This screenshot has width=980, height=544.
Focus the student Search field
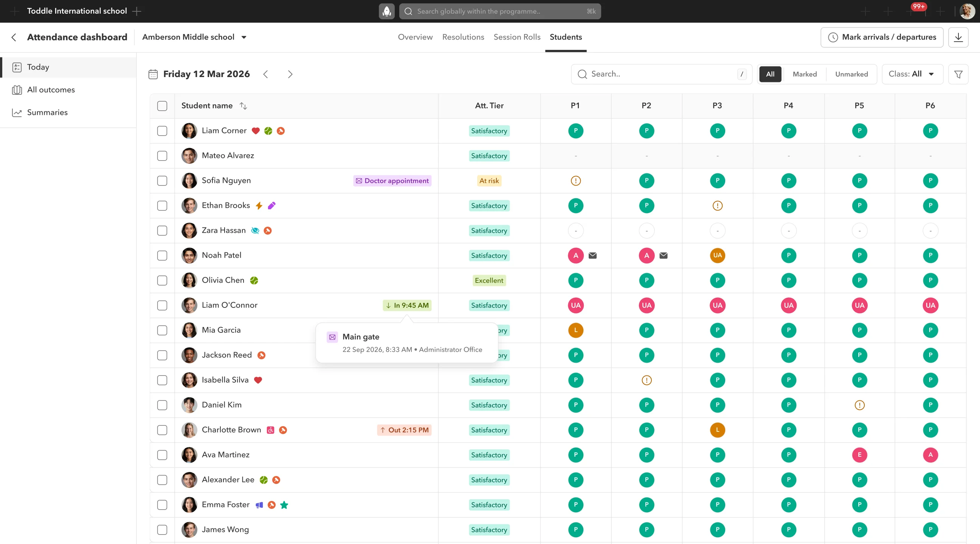(661, 74)
